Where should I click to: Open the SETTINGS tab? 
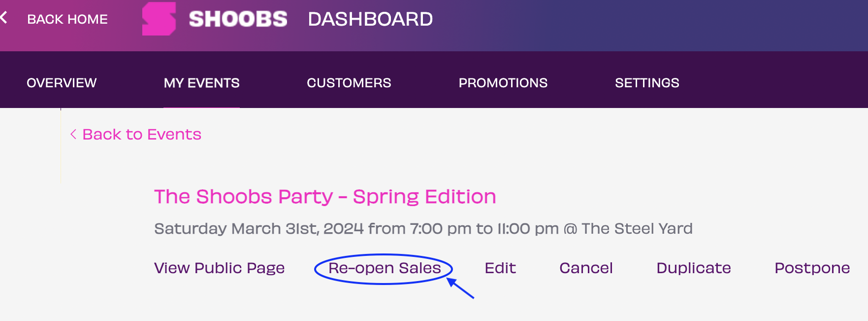[x=647, y=83]
